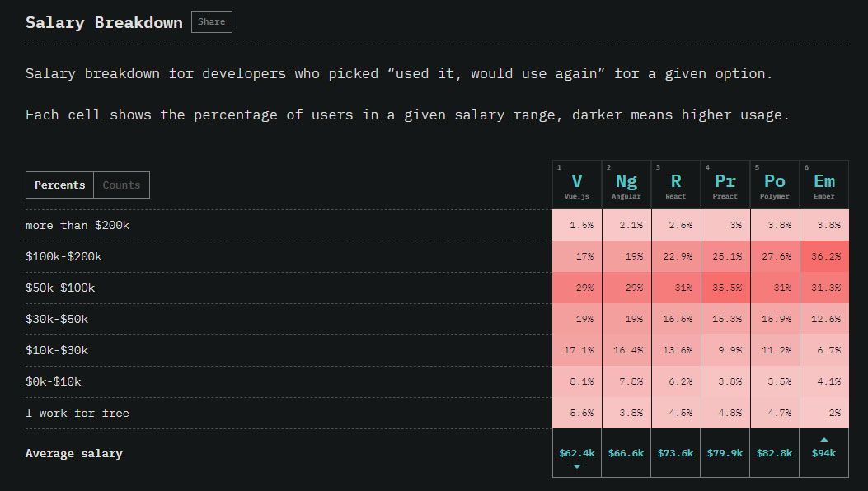868x491 pixels.
Task: Click the up arrow above Ember's $94k average
Action: (823, 440)
